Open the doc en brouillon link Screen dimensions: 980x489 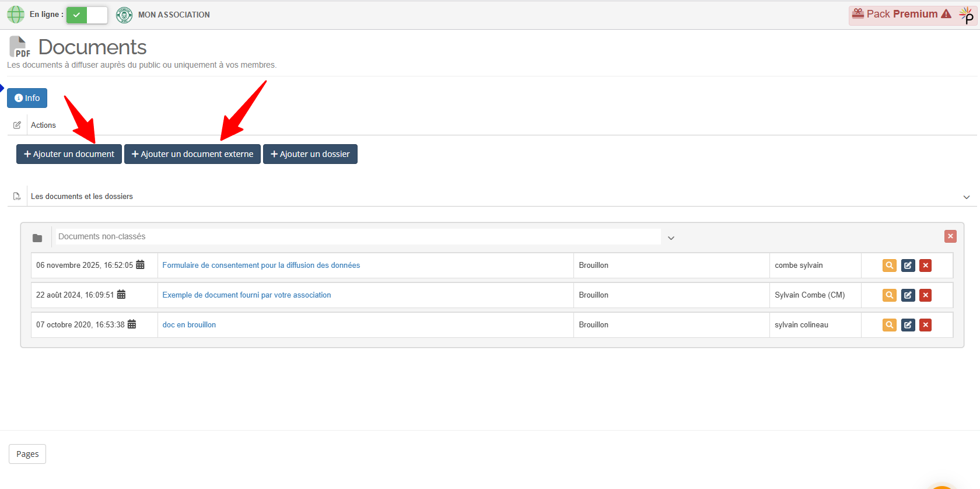pyautogui.click(x=189, y=325)
